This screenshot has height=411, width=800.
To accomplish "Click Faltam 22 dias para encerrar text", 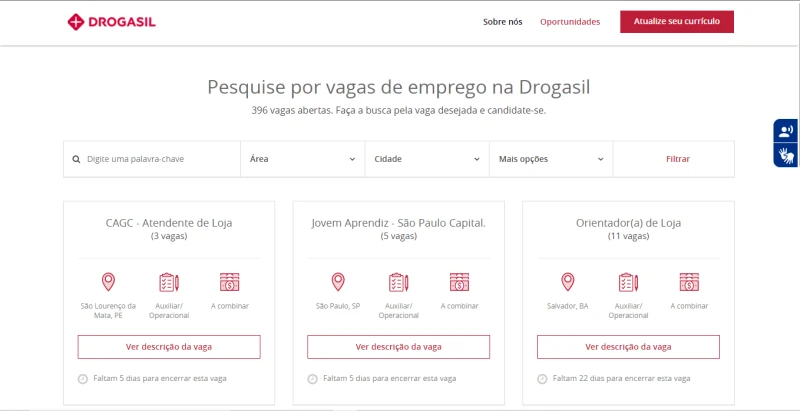I will (x=621, y=379).
